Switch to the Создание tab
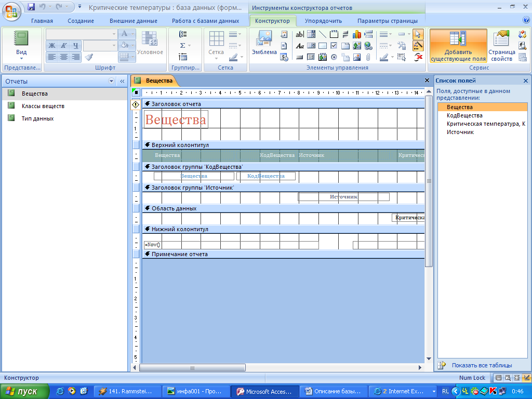 pyautogui.click(x=81, y=21)
